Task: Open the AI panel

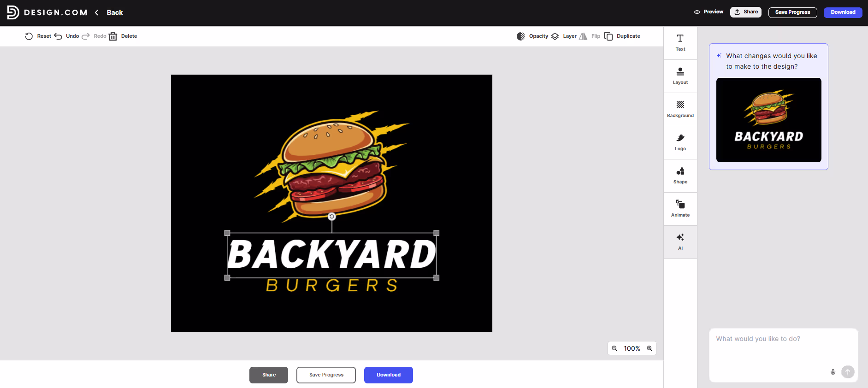Action: (680, 242)
